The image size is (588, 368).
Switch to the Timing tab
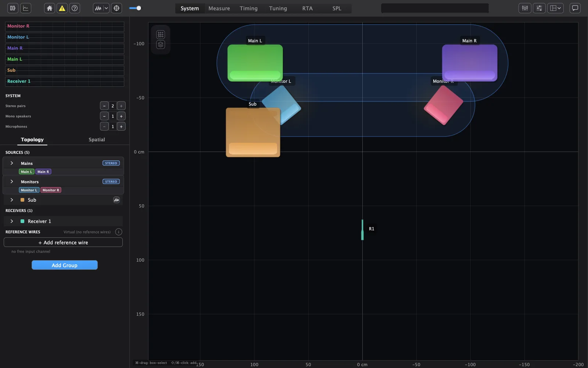(x=248, y=8)
